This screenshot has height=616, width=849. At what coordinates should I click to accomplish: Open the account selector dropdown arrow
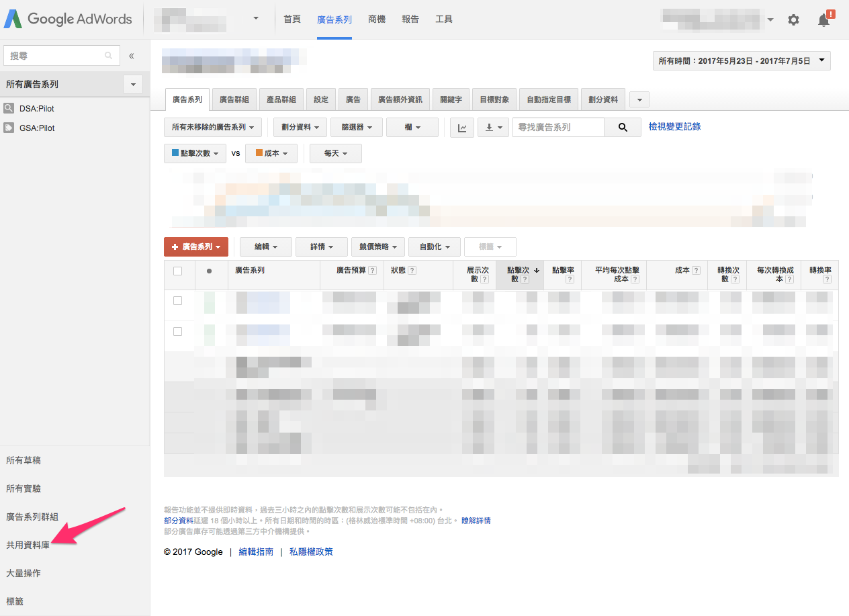pos(256,19)
